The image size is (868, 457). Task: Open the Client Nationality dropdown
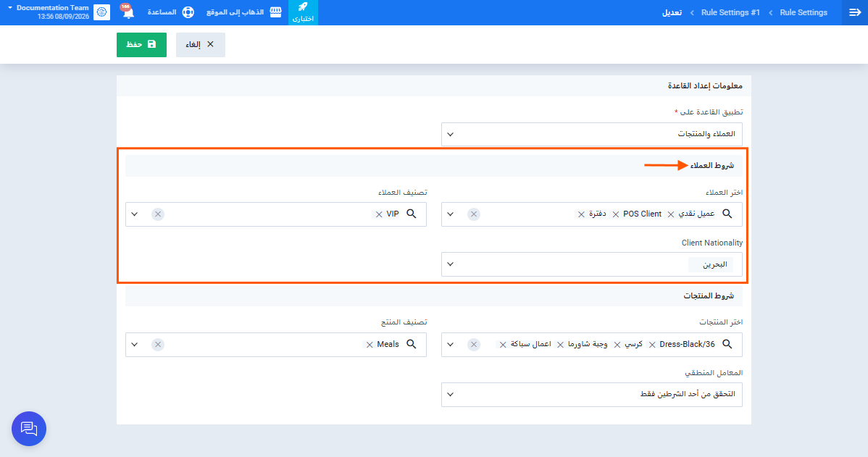pos(592,264)
